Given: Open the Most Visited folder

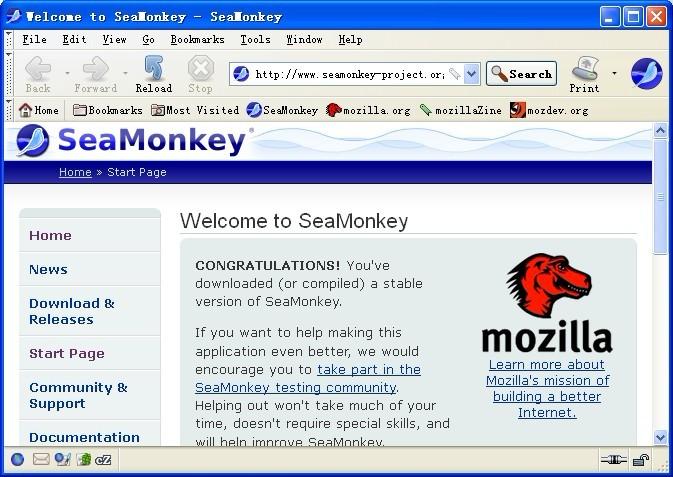Looking at the screenshot, I should tap(195, 110).
